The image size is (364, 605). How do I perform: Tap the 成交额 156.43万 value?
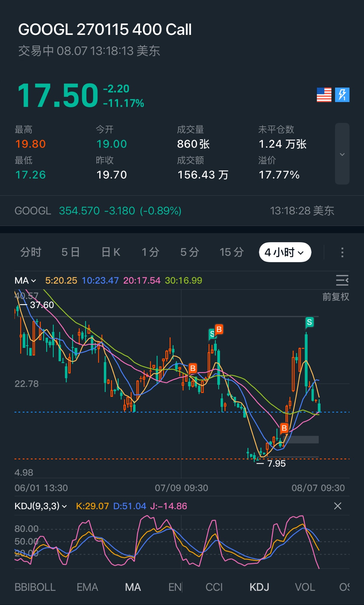(x=203, y=175)
